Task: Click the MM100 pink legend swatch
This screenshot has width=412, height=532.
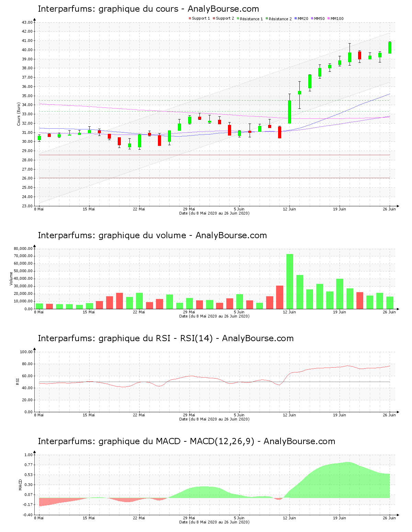Action: [x=329, y=19]
